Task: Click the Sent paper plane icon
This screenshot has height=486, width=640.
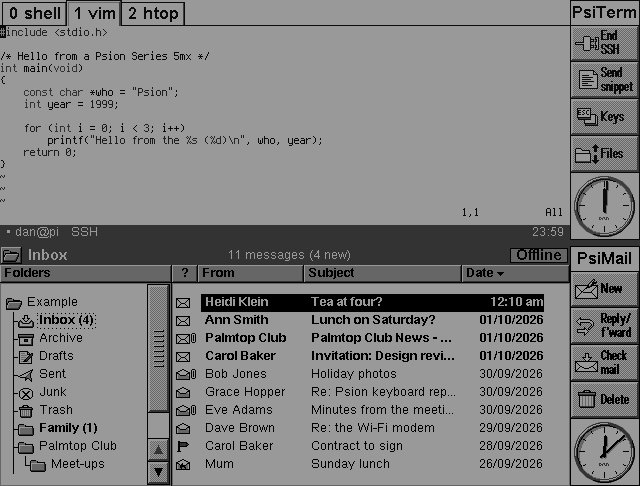Action: 26,375
